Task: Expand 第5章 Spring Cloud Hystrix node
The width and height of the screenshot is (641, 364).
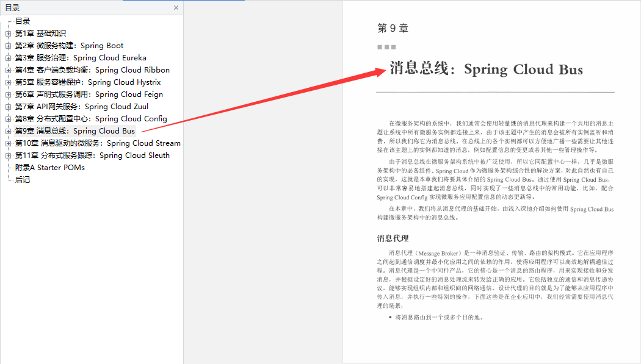Action: 8,82
